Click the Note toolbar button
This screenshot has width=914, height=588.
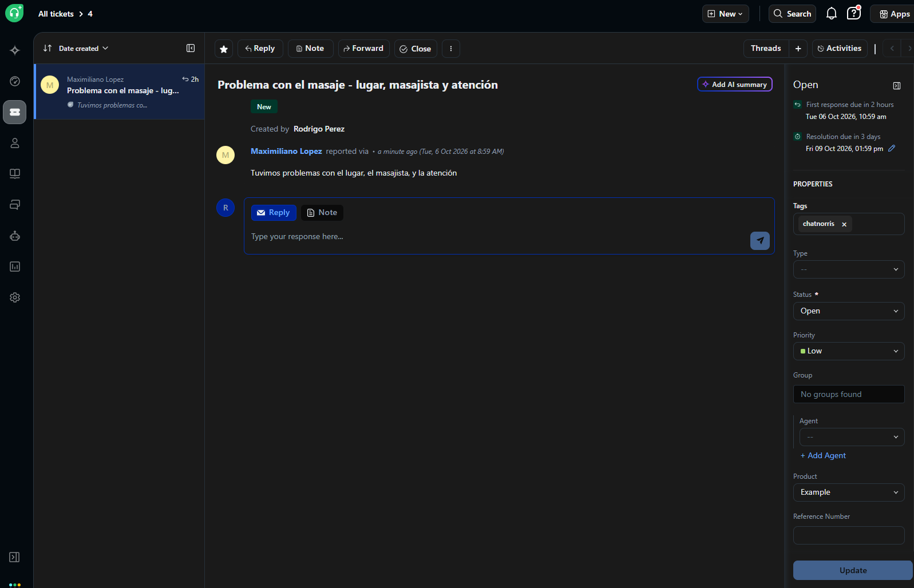click(x=310, y=49)
